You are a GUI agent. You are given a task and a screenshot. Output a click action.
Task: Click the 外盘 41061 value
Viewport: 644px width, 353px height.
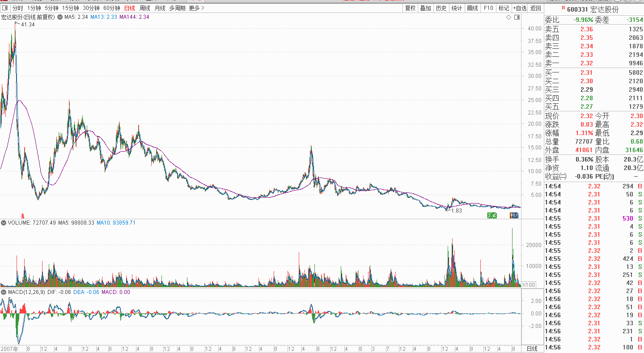pos(584,150)
